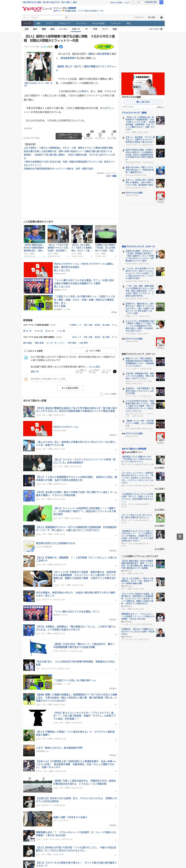Open related link 花巻東の女子硬式野球部員がボールパーソン務める

(58, 169)
